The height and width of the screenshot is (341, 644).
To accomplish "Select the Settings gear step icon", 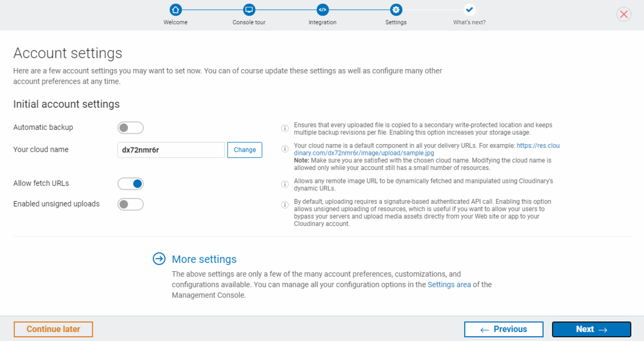I will pos(396,10).
